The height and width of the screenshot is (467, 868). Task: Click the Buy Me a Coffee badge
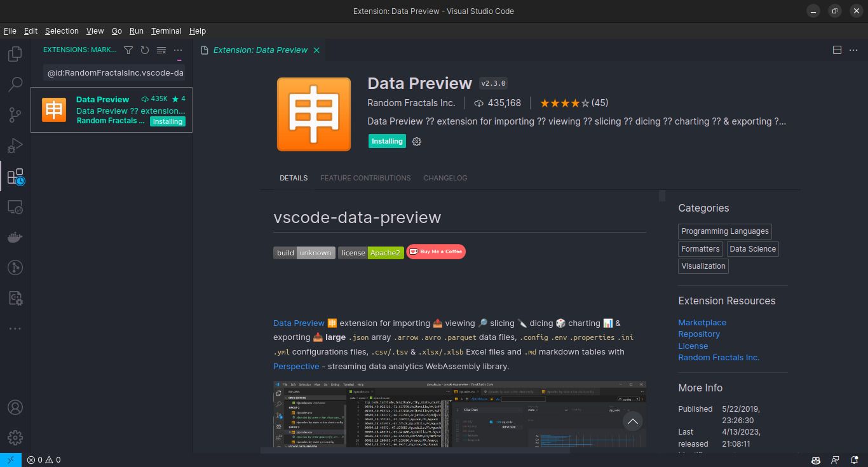[x=436, y=252]
